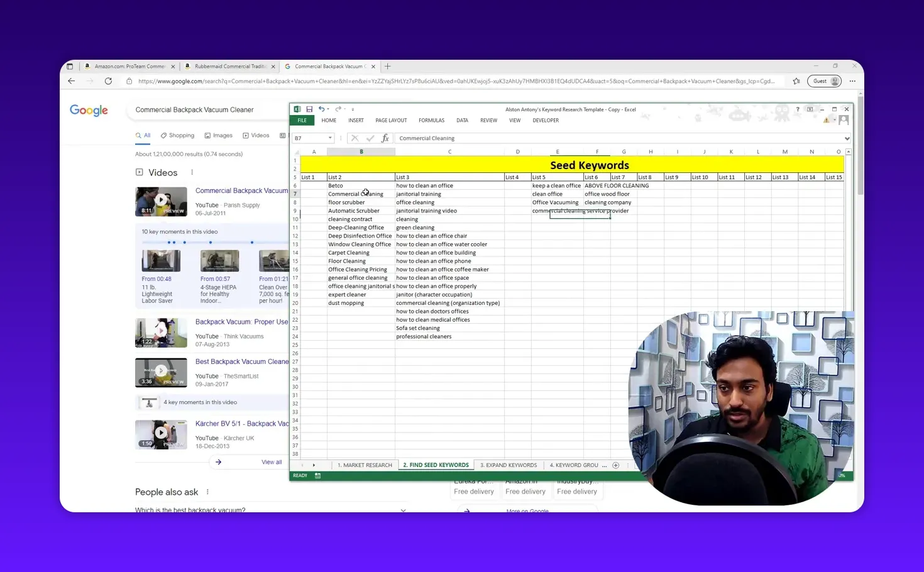Click the macro record icon in Excel's status bar
The width and height of the screenshot is (924, 572).
point(317,475)
